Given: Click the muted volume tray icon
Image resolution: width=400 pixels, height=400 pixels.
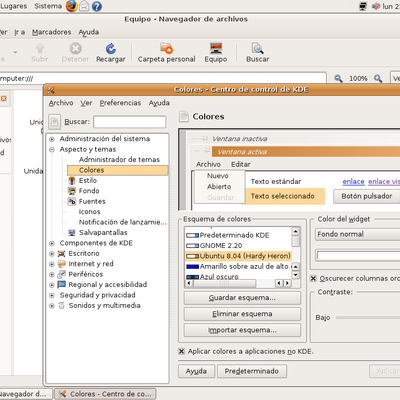Looking at the screenshot, I should pos(376,6).
